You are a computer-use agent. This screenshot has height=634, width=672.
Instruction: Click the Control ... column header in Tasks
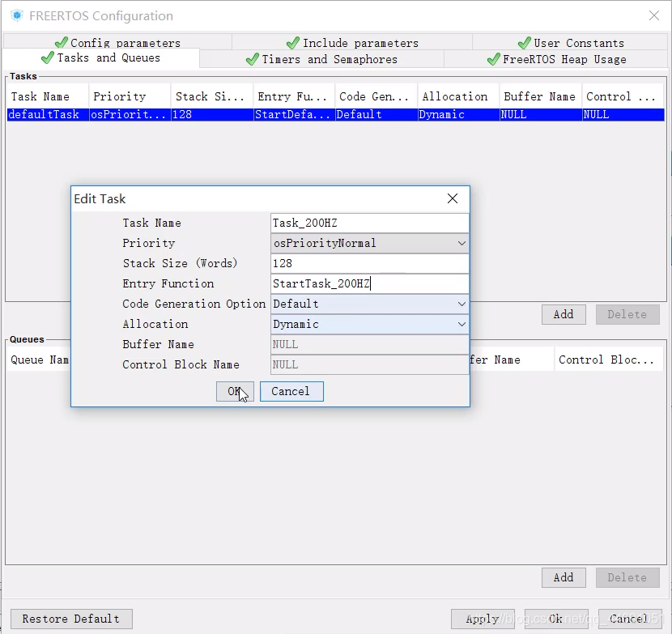point(623,96)
